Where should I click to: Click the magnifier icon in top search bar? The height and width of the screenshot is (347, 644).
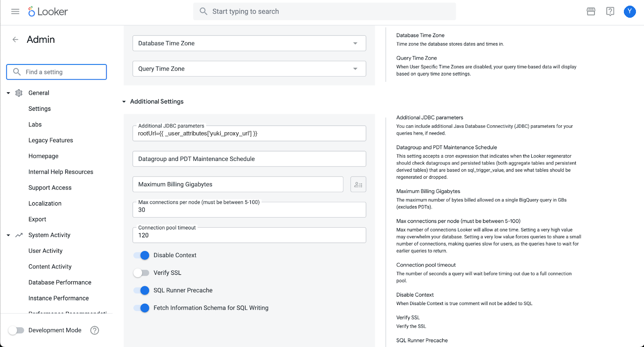click(204, 11)
